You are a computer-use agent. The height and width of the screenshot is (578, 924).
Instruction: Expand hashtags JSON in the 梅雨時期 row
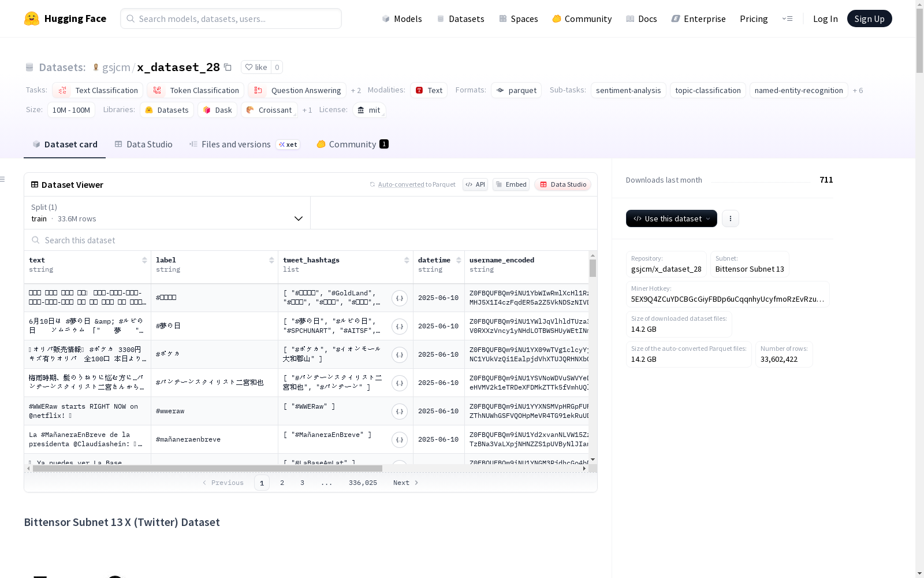pyautogui.click(x=400, y=383)
